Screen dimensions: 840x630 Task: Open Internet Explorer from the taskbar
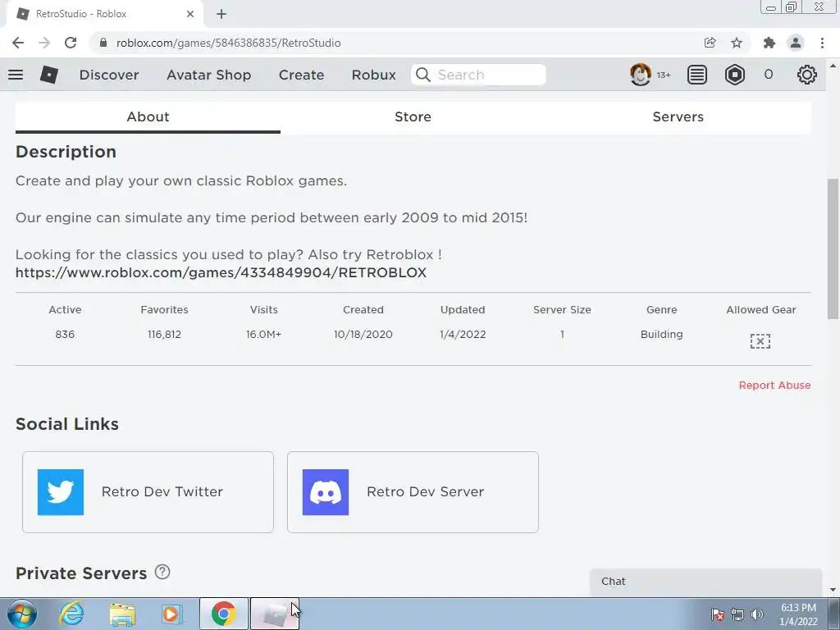point(72,614)
